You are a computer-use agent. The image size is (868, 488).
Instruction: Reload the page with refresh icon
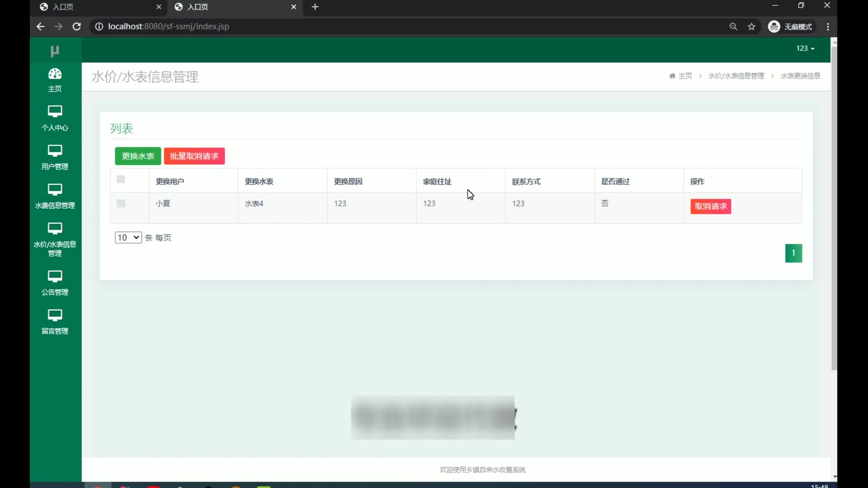click(77, 27)
